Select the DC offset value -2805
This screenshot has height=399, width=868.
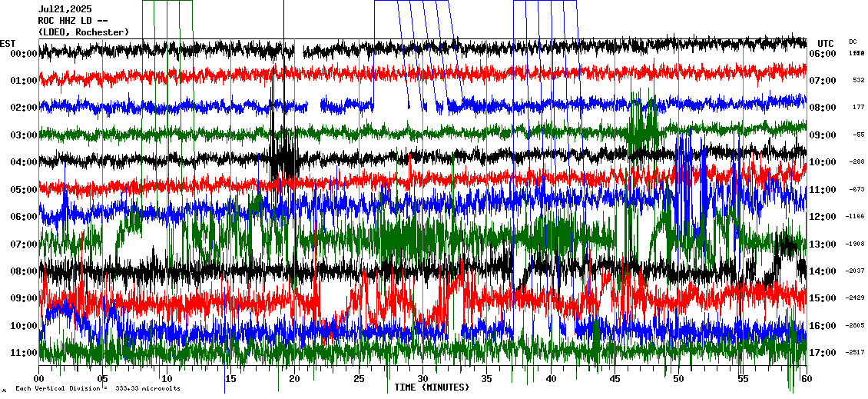click(855, 326)
